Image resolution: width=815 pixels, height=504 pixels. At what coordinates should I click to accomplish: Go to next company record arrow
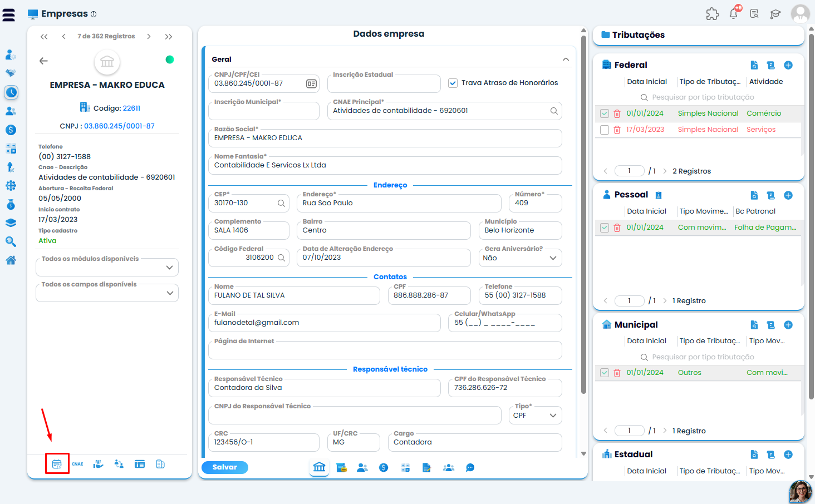[149, 37]
